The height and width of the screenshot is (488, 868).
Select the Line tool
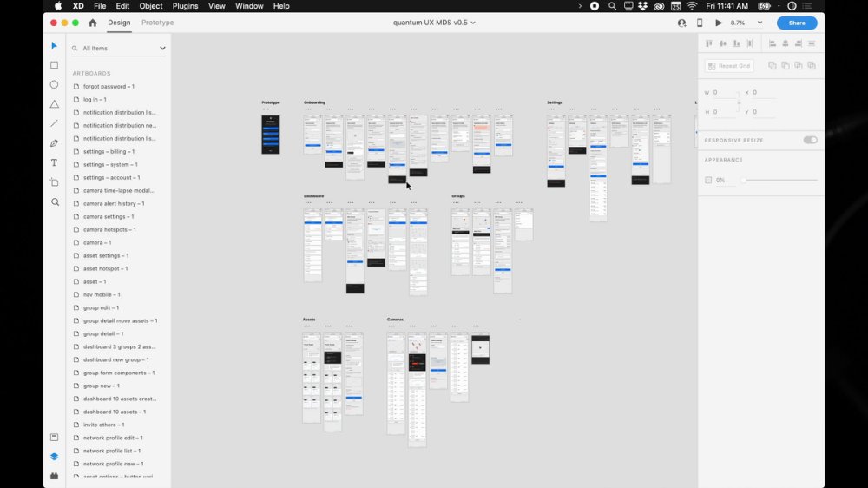click(x=54, y=123)
